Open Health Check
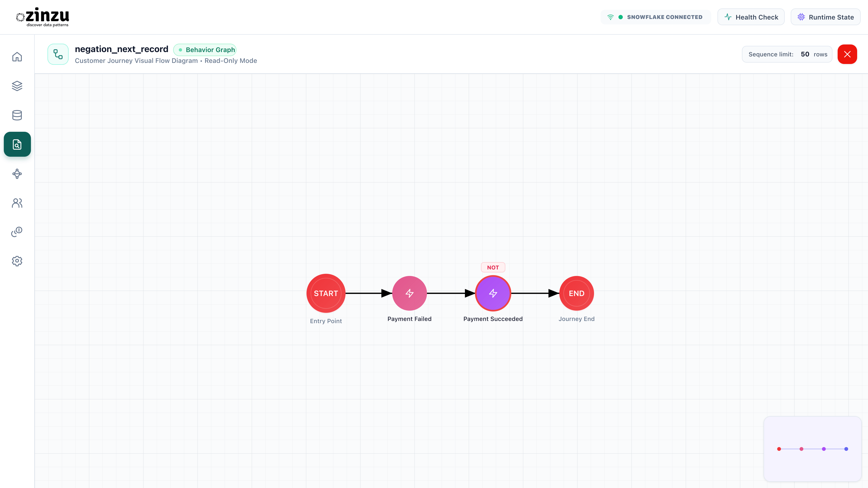The height and width of the screenshot is (488, 868). coord(751,17)
